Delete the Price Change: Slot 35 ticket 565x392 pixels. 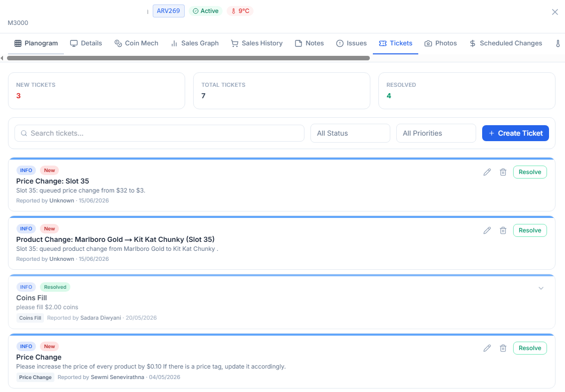pyautogui.click(x=503, y=172)
